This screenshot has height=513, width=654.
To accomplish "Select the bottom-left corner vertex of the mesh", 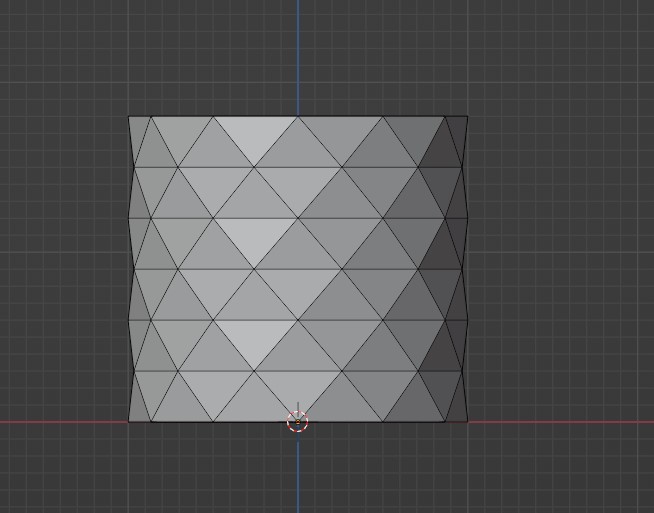I will coord(129,421).
